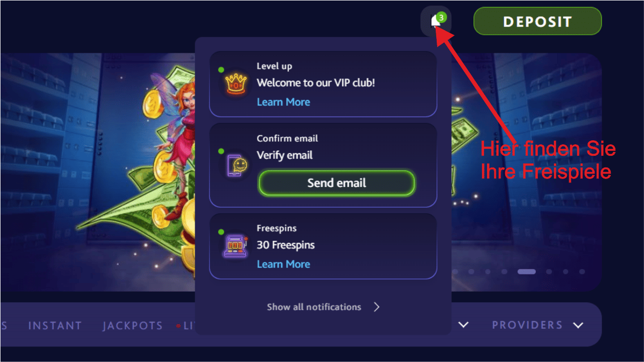Click the red live dot icon
The height and width of the screenshot is (362, 644).
tap(178, 326)
